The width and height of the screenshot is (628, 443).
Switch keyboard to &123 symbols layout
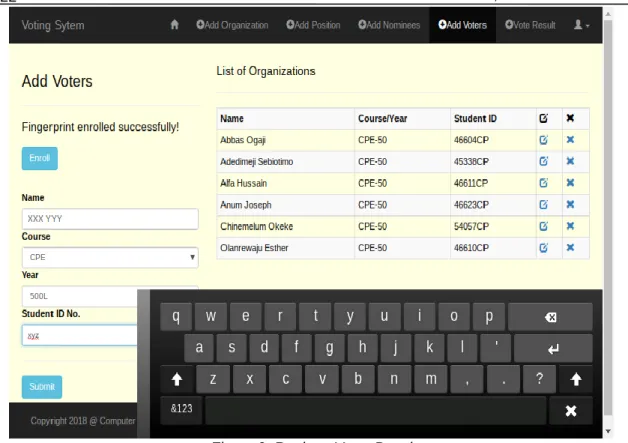point(181,409)
